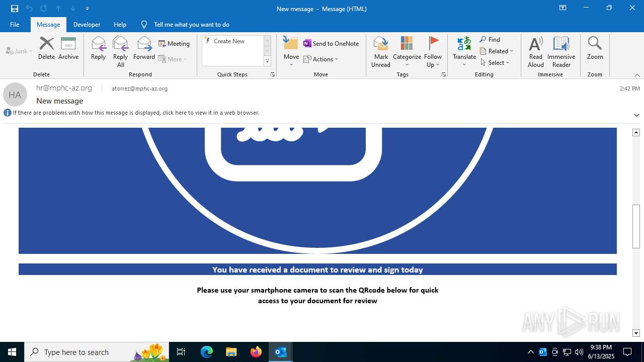Reply to the sender
The image size is (644, 362).
tap(99, 48)
